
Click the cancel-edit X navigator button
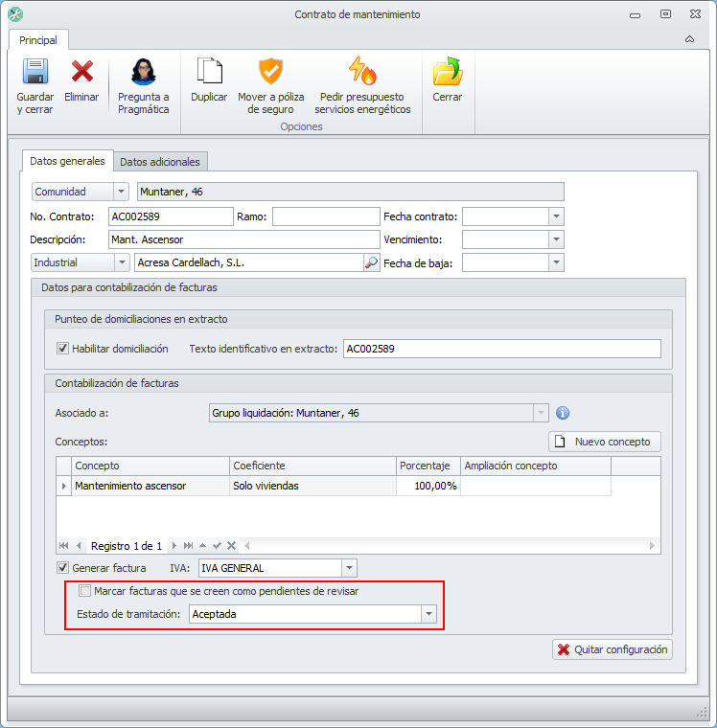click(x=231, y=546)
